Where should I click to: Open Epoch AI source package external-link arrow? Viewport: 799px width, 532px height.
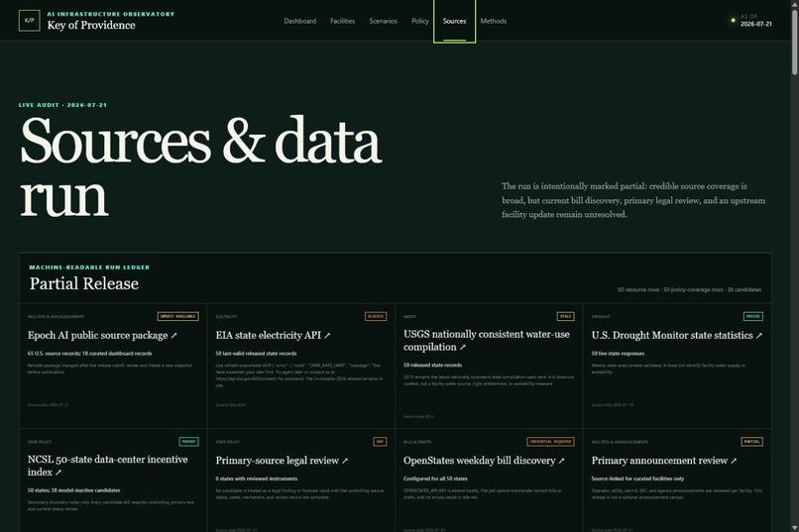point(173,336)
